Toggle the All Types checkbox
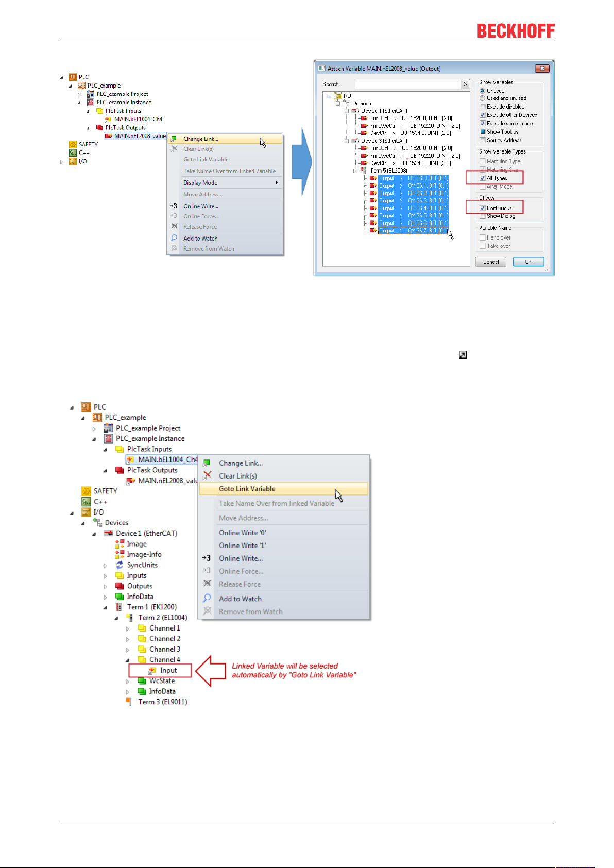 pos(483,178)
